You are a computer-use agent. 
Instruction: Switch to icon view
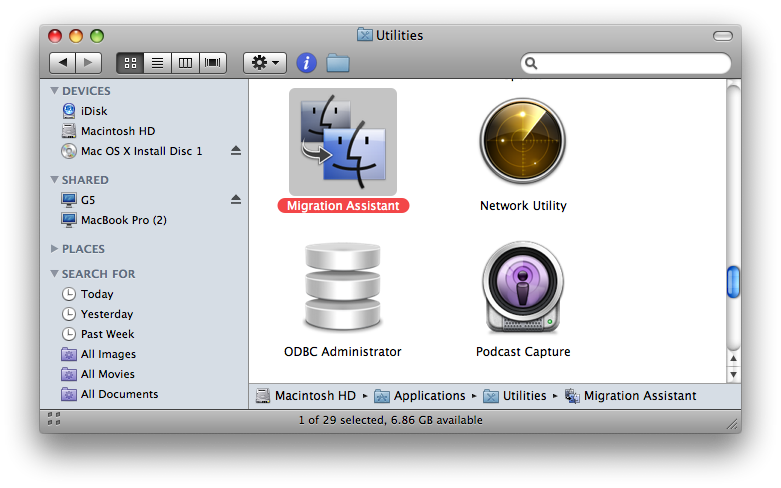[x=130, y=63]
